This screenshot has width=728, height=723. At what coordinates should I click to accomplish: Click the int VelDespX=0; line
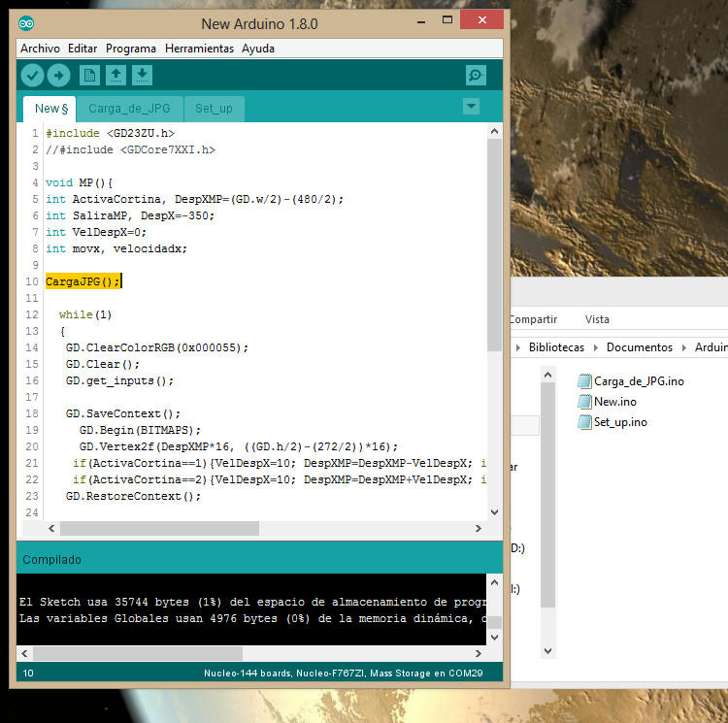96,232
